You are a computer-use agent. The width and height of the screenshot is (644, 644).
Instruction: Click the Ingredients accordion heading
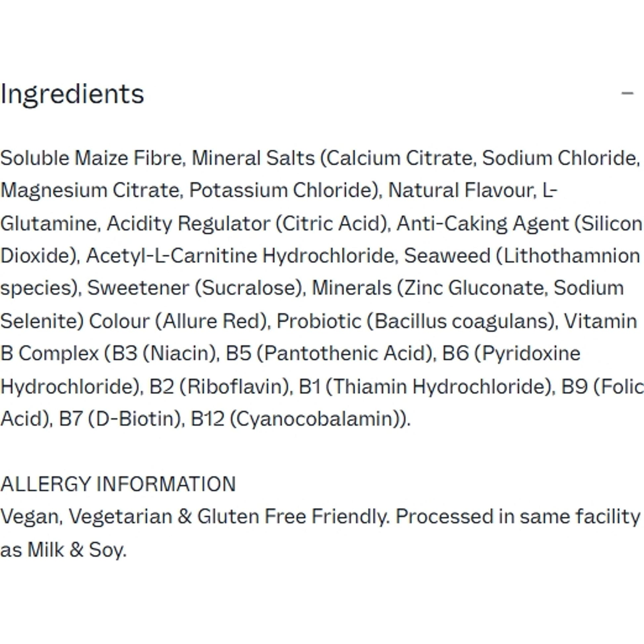[72, 94]
